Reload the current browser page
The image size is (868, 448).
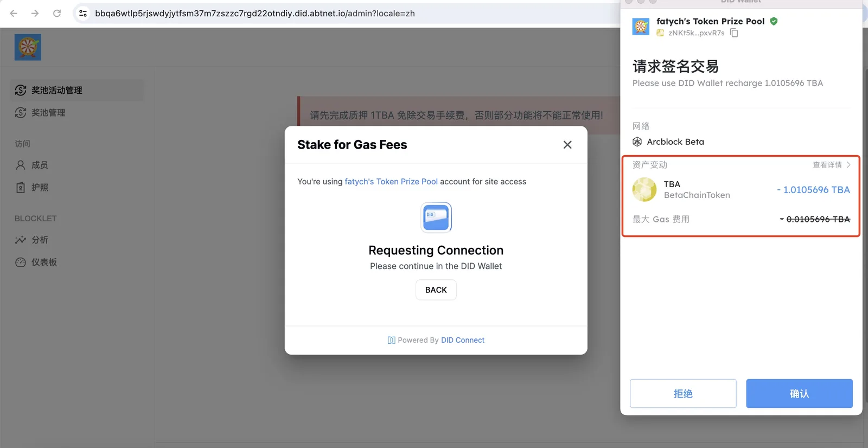point(56,13)
